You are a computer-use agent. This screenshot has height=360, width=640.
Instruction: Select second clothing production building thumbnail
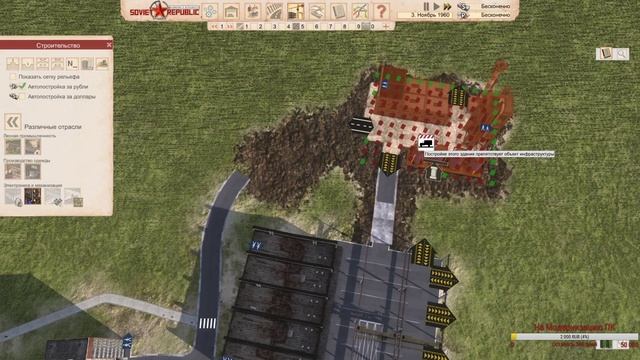(33, 171)
